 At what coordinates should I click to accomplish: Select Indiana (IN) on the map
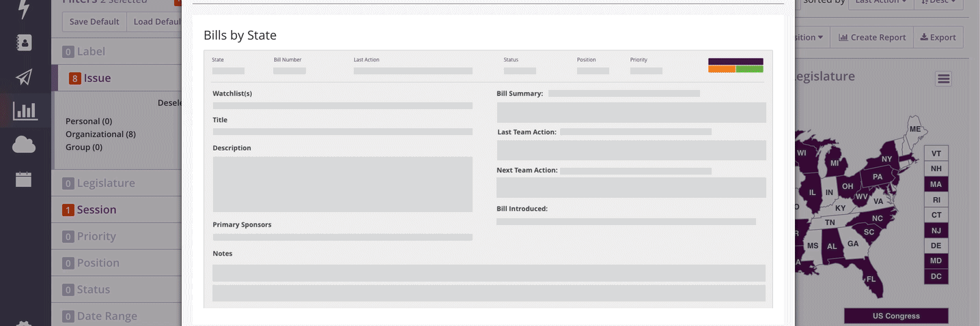point(829,193)
